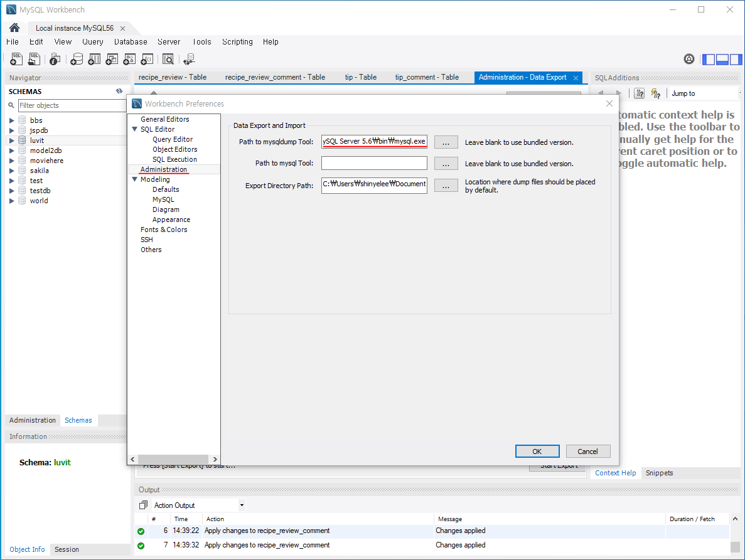Screen dimensions: 745x560
Task: Toggle automatic context help icon
Action: click(x=656, y=93)
